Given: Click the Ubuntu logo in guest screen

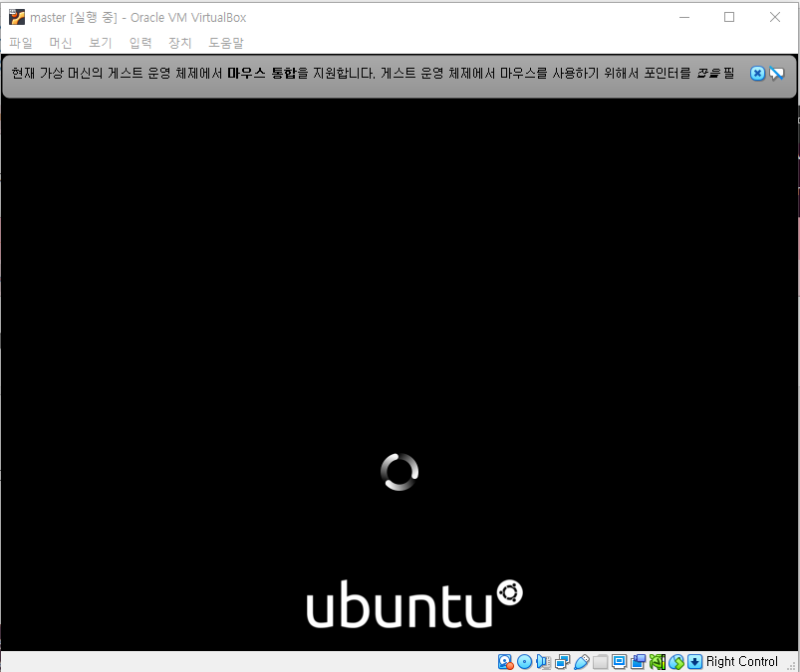Looking at the screenshot, I should point(414,603).
